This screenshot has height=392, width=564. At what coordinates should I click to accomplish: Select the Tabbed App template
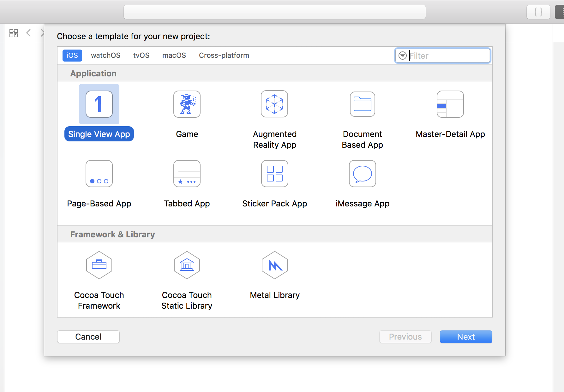coord(187,174)
